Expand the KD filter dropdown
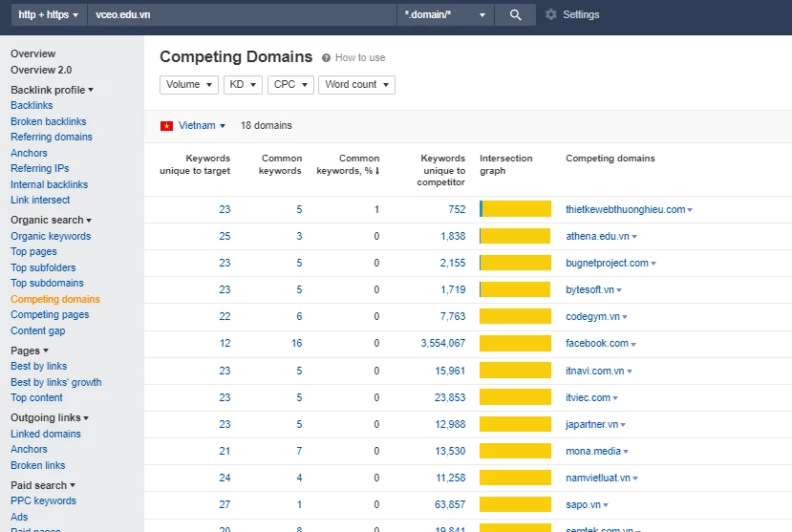The width and height of the screenshot is (792, 532). pyautogui.click(x=243, y=85)
